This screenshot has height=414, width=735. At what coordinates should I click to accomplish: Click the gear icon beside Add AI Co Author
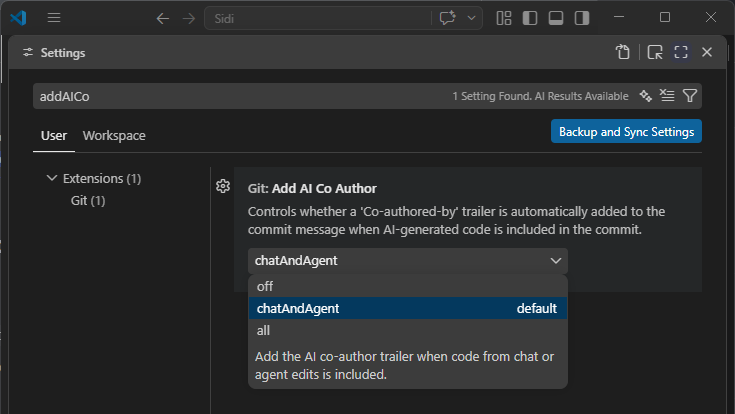point(223,186)
